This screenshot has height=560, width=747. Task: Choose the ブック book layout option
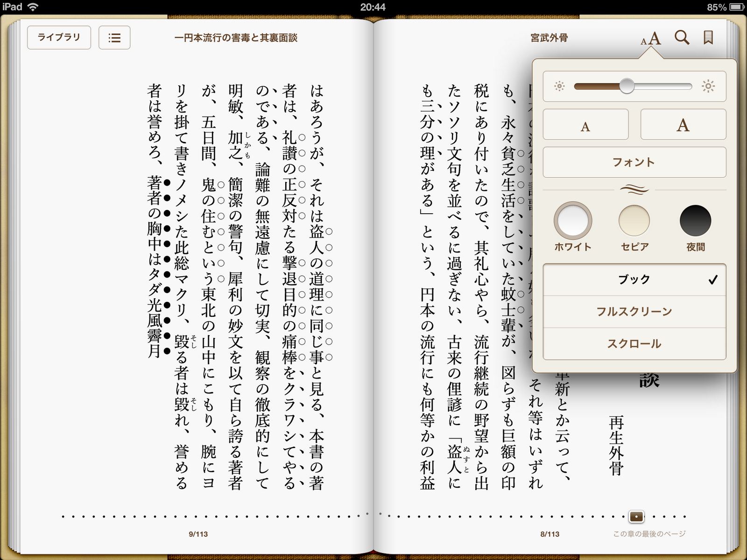point(634,280)
